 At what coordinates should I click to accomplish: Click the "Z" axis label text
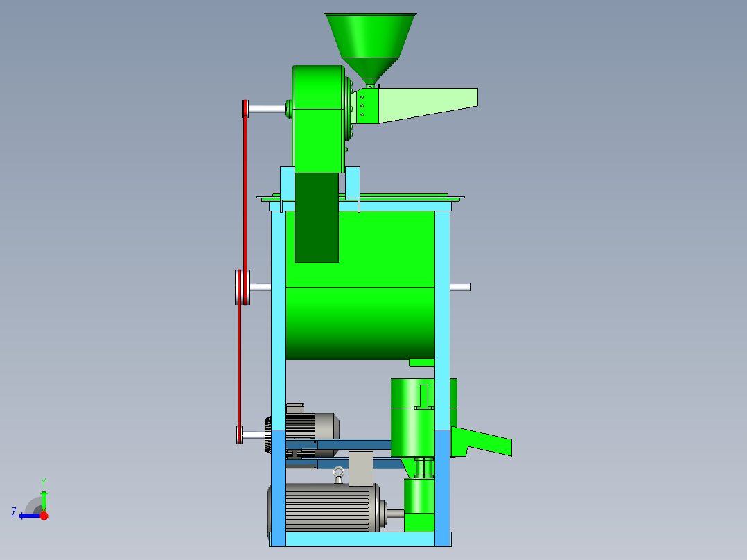[x=14, y=512]
